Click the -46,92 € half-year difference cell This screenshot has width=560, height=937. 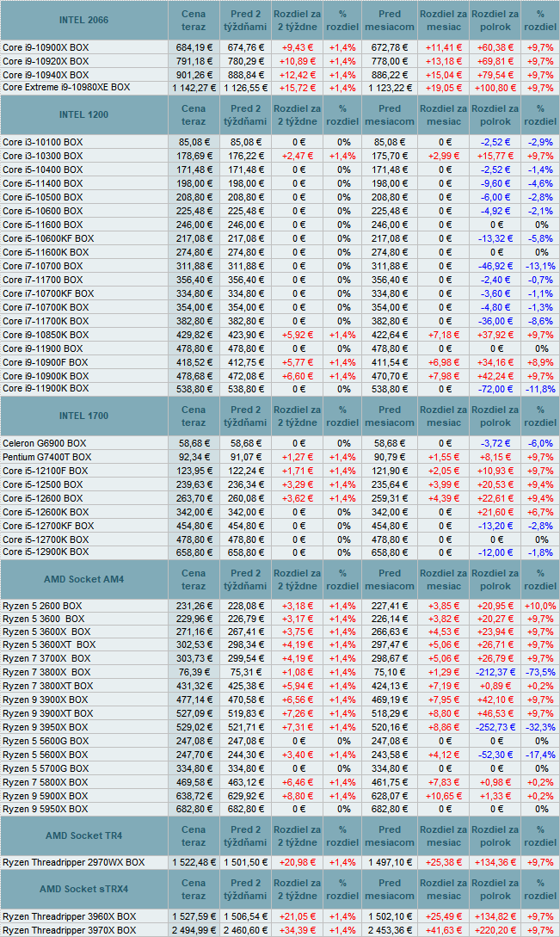pos(495,266)
